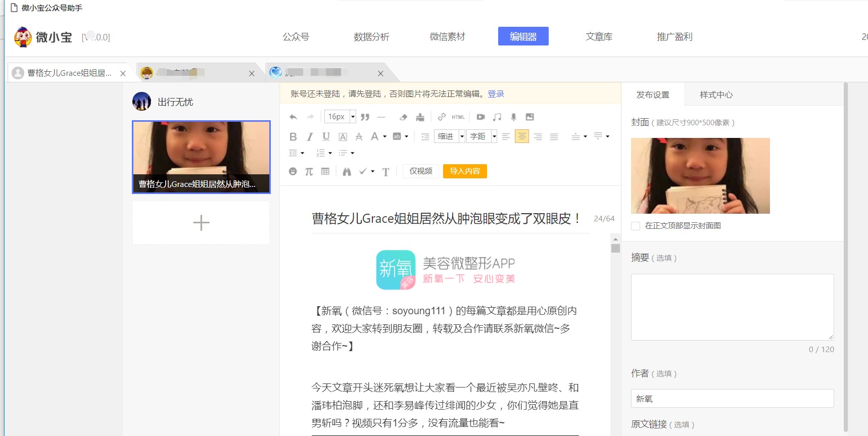The height and width of the screenshot is (436, 868).
Task: Click the 摘要 summary text area
Action: pos(732,307)
